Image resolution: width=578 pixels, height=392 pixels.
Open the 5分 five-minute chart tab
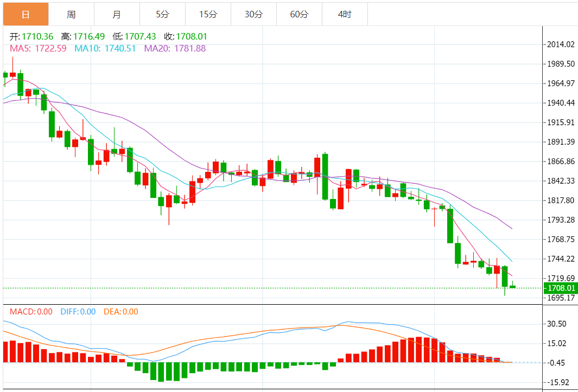[x=163, y=15]
